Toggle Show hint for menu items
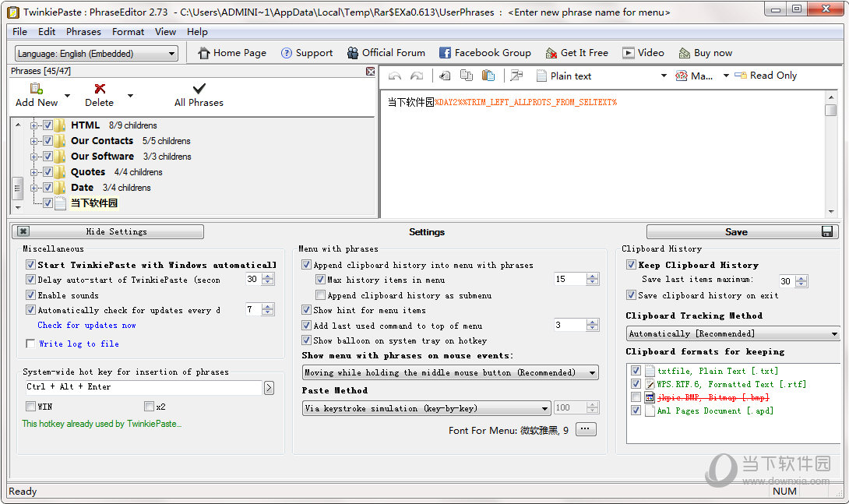 pos(306,310)
